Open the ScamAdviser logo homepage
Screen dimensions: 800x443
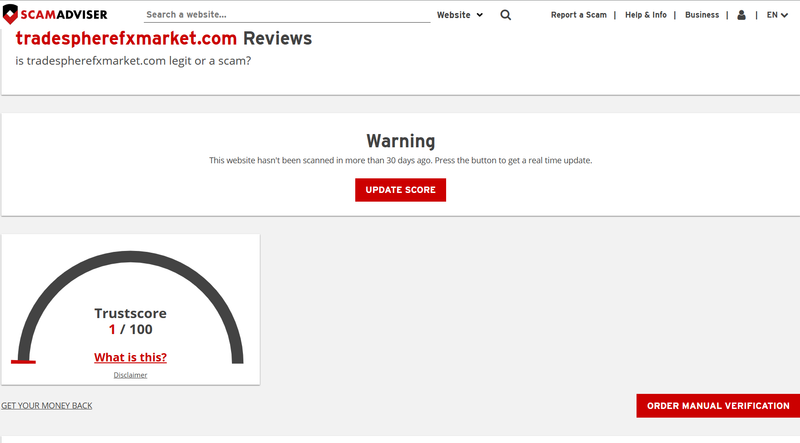click(x=55, y=14)
